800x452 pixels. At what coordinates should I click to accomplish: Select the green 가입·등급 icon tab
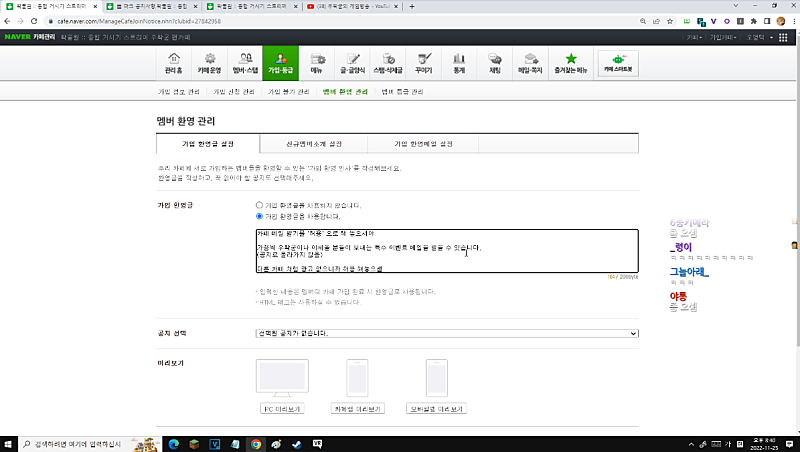click(x=281, y=63)
